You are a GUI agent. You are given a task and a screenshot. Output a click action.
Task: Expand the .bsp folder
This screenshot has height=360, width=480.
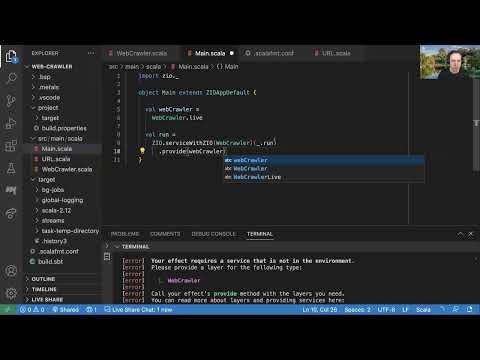pos(45,77)
